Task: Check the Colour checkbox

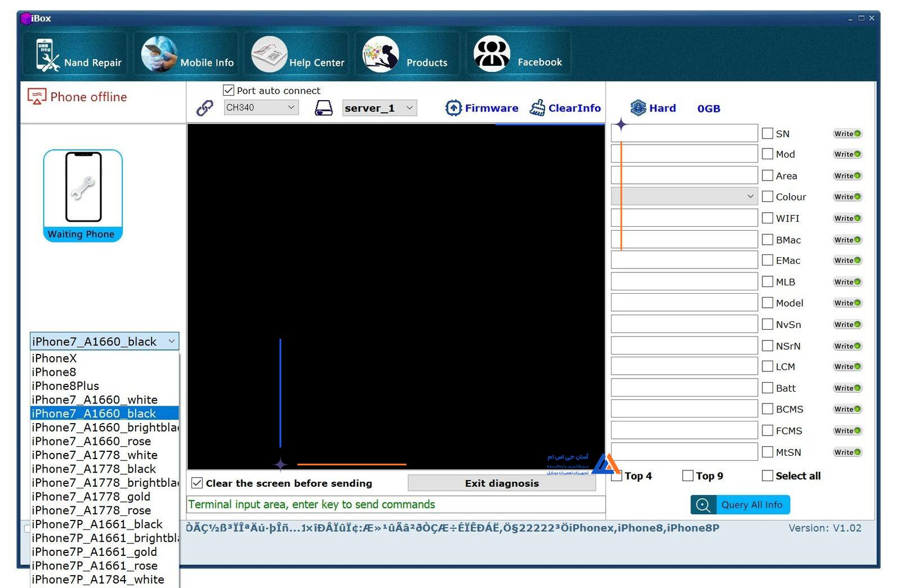Action: (768, 196)
